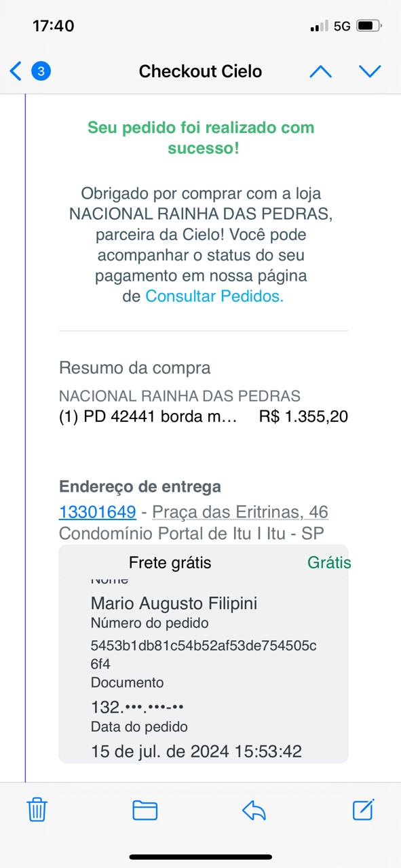This screenshot has height=868, width=401.
Task: Go back to the inbox with the back chevron
Action: (x=15, y=71)
